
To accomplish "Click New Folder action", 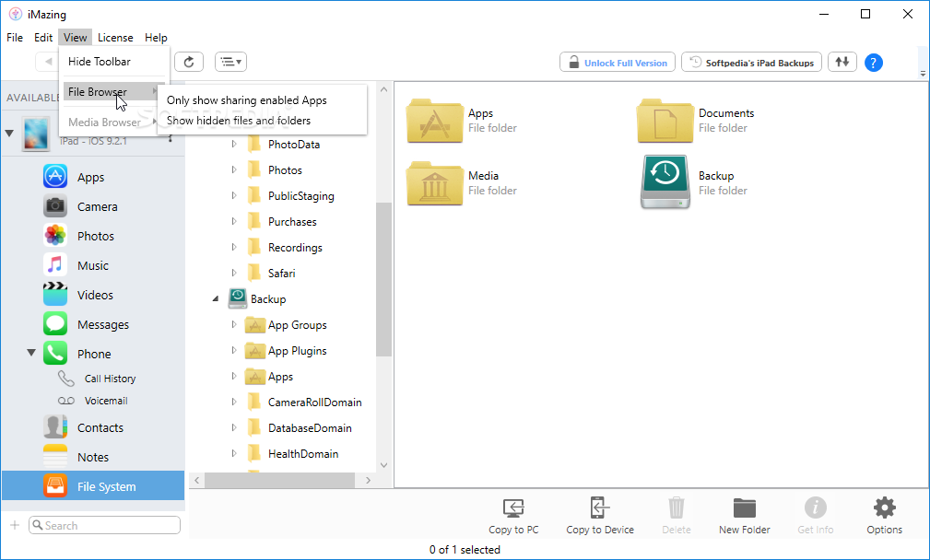I will pyautogui.click(x=745, y=516).
